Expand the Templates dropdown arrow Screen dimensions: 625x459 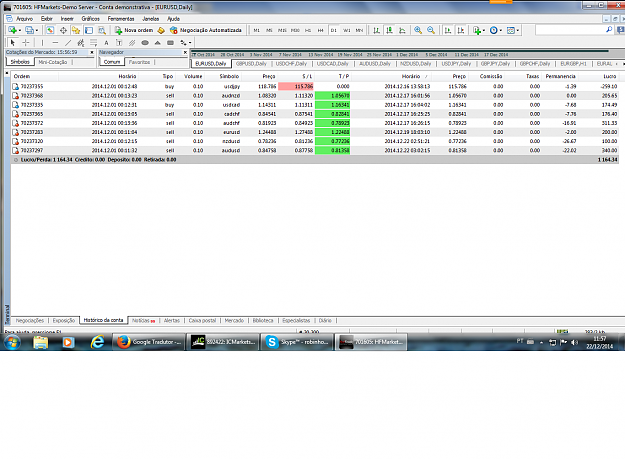[518, 30]
